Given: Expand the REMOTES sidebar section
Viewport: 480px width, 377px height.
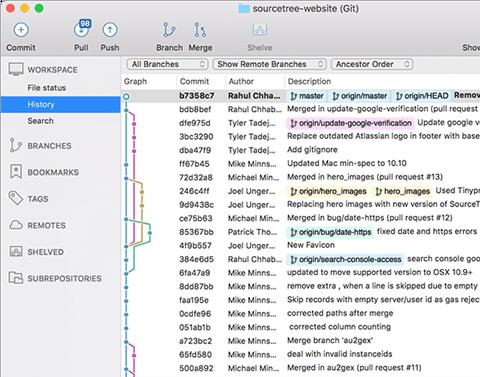Looking at the screenshot, I should coord(46,225).
